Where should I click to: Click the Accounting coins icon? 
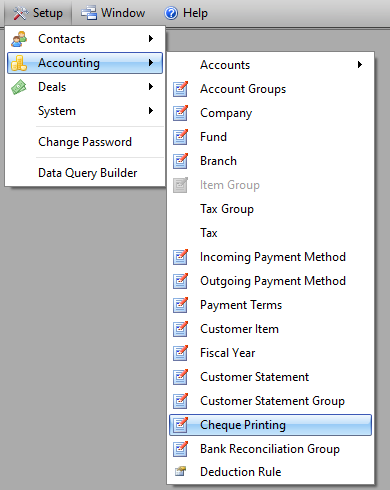click(x=19, y=63)
